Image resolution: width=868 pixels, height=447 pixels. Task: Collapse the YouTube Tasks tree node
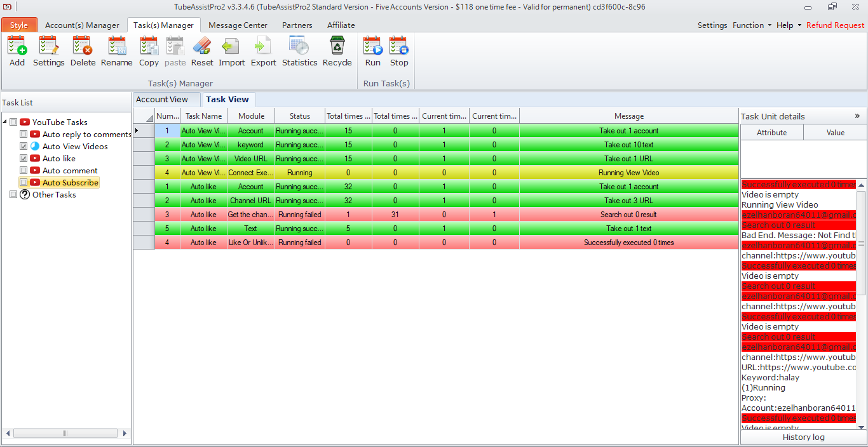(5, 123)
